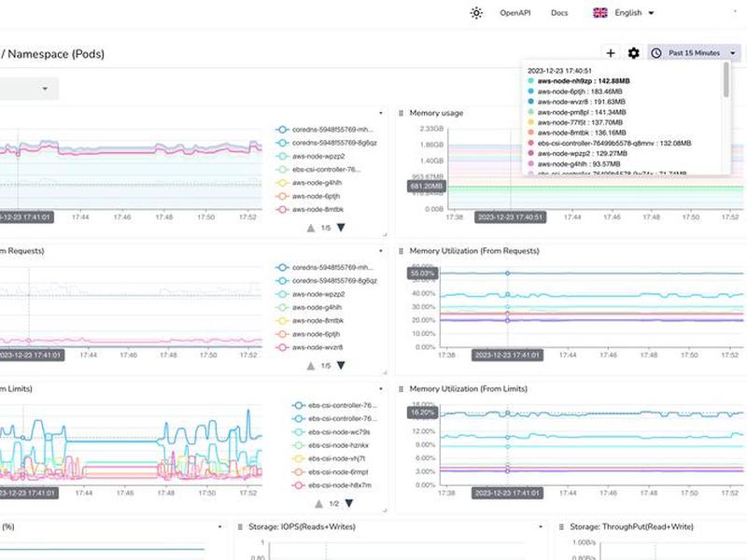The height and width of the screenshot is (560, 747).
Task: Go to next legend page beside 1/2
Action: 349,503
